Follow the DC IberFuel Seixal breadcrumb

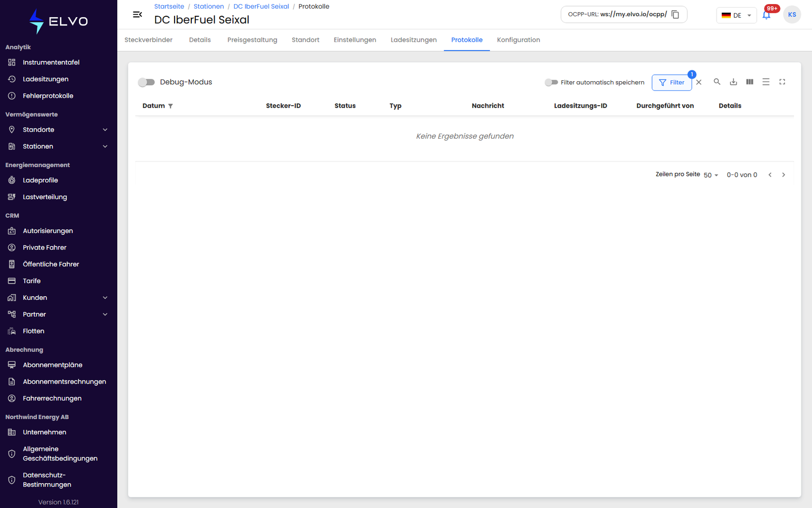click(261, 7)
